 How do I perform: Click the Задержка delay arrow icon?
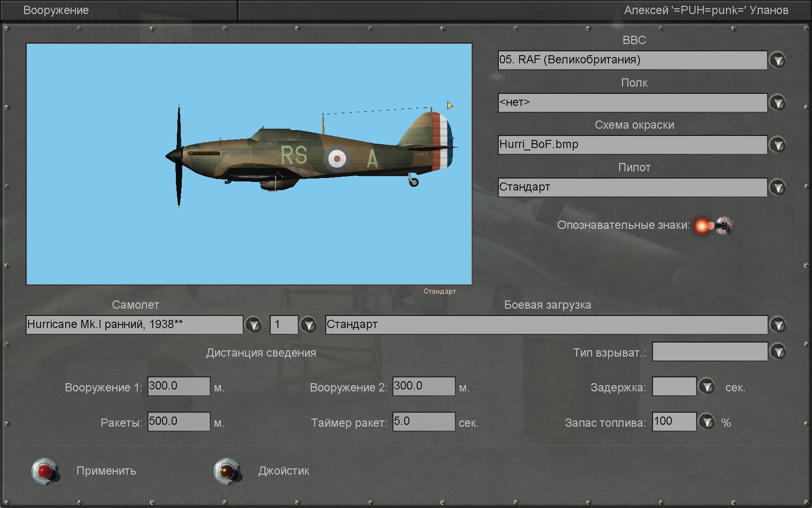pyautogui.click(x=707, y=387)
